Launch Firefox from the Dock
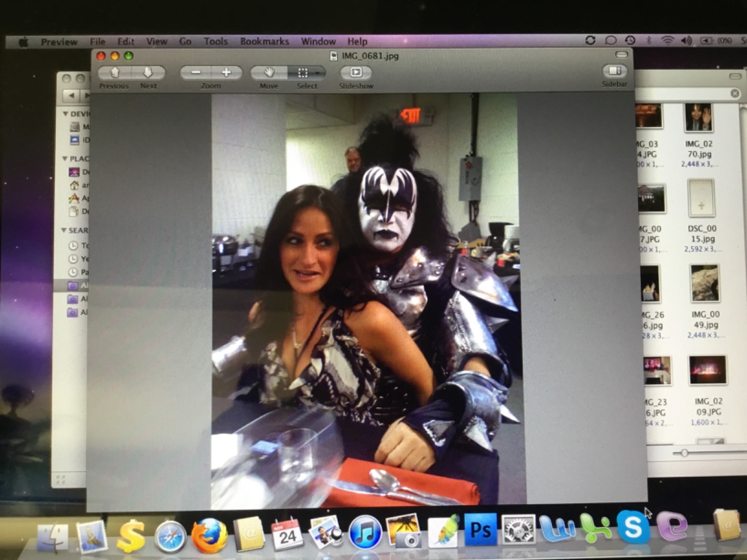 click(x=209, y=535)
